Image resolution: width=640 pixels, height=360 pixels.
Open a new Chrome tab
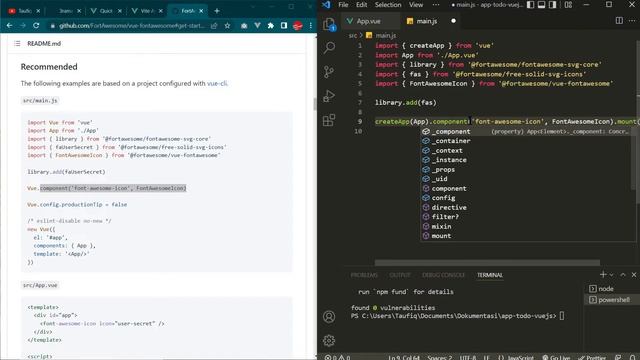click(x=217, y=11)
